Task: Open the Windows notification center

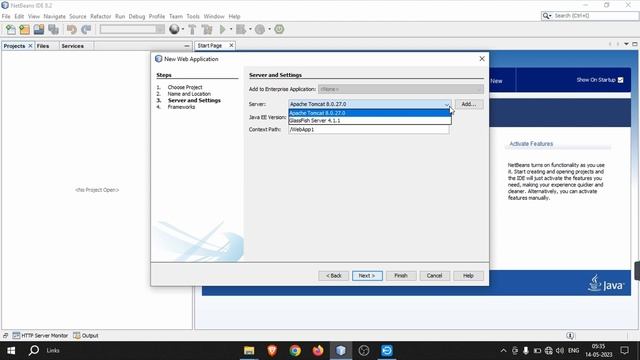Action: 624,351
